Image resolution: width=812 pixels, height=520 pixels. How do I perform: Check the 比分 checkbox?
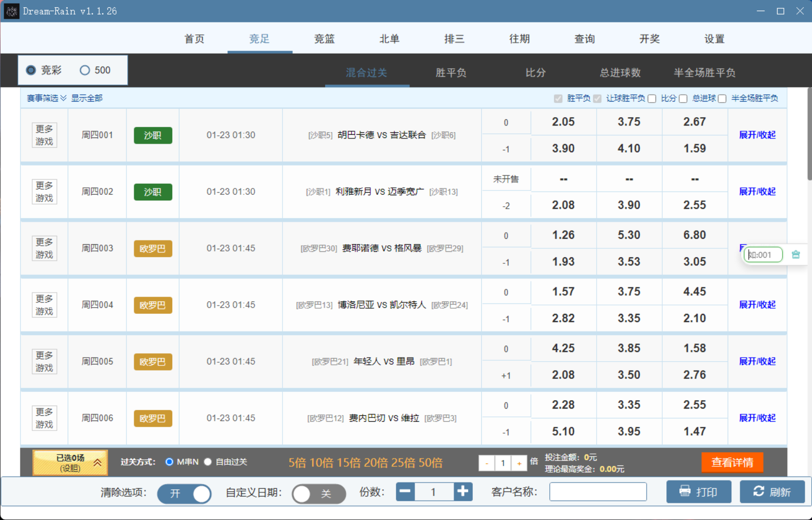tap(652, 99)
